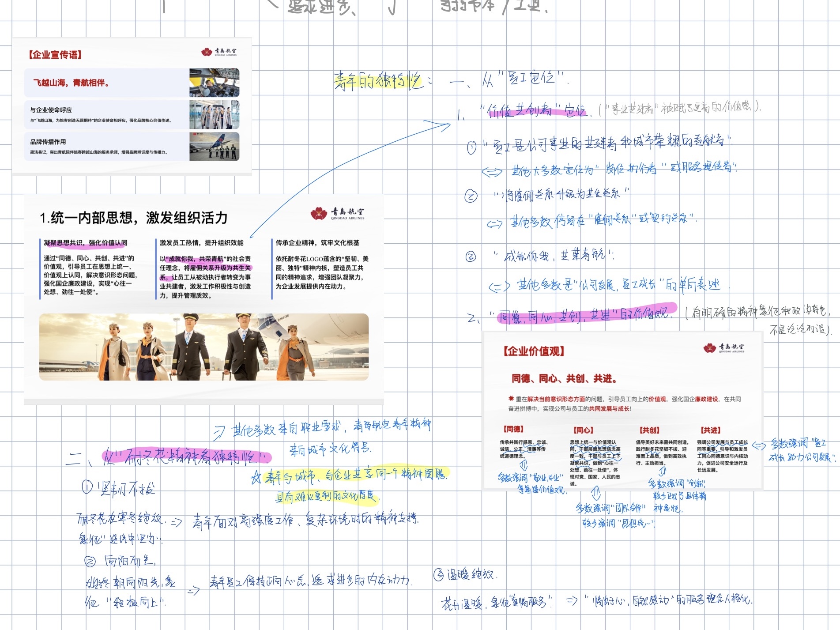Click the Qingdao Airlines logo on 企业宣传语 slide

pos(219,52)
